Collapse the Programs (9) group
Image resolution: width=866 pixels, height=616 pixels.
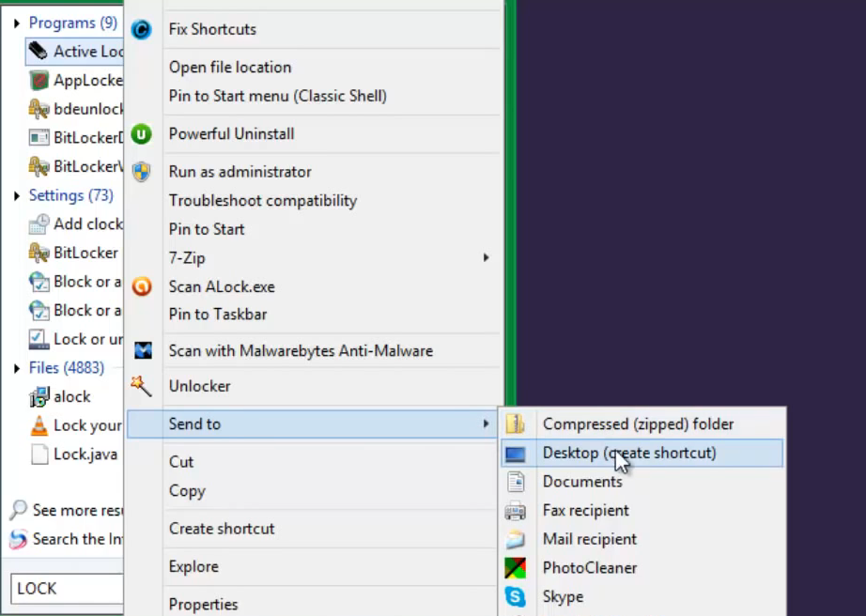coord(17,23)
